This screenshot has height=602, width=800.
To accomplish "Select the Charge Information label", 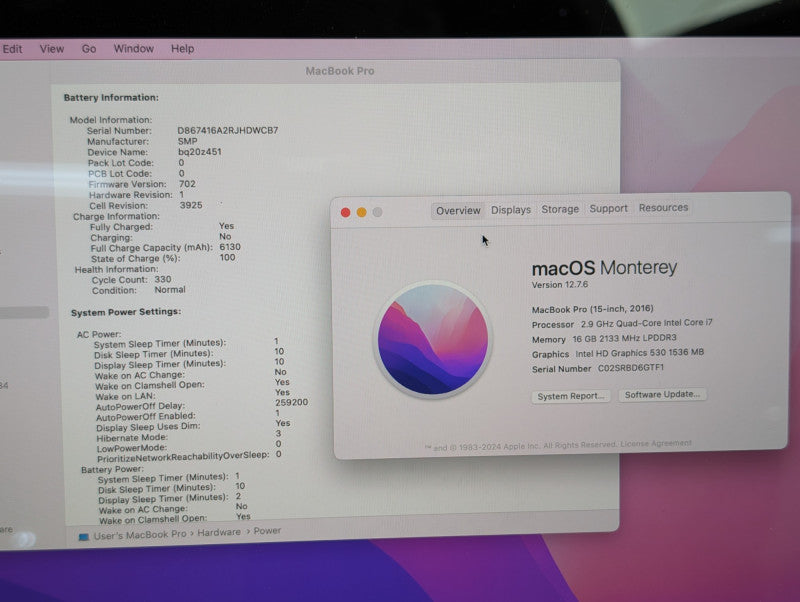I will pos(116,216).
